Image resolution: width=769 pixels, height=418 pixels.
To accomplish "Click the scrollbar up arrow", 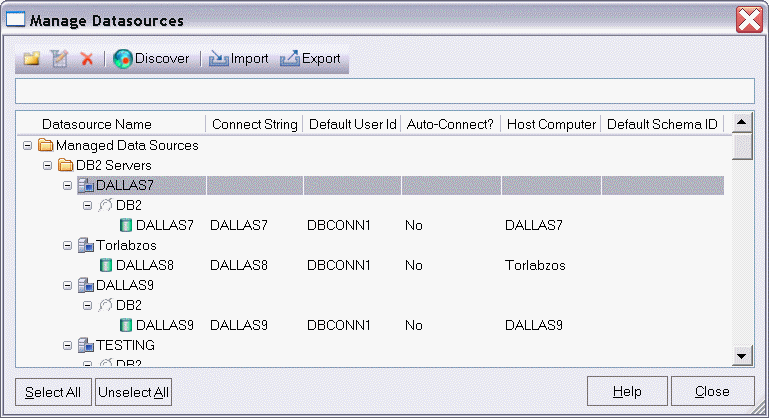I will [742, 122].
